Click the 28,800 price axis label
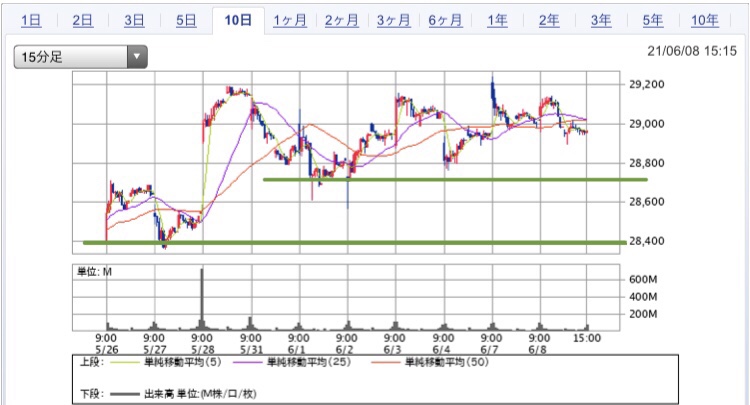This screenshot has width=750, height=405. point(647,163)
